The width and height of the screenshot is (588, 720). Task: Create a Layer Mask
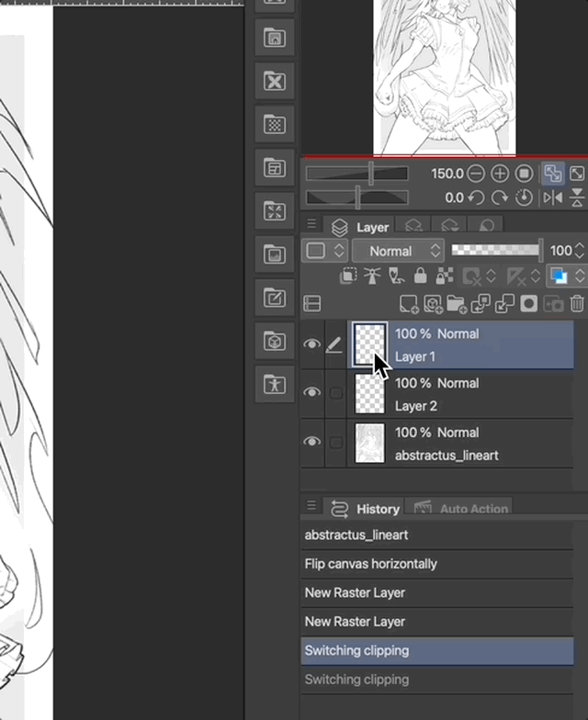529,303
